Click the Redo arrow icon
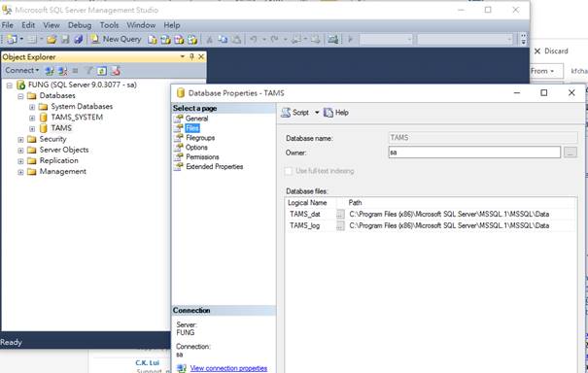 tap(275, 39)
